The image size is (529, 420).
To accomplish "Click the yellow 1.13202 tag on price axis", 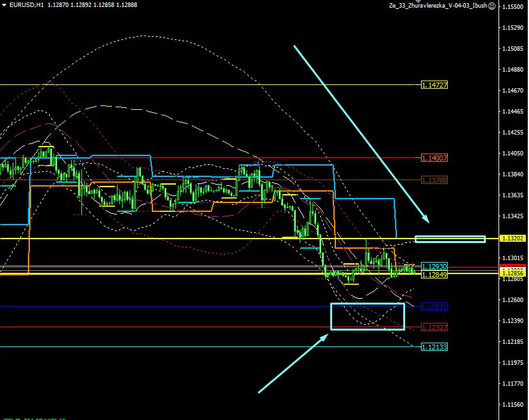I will click(x=512, y=239).
